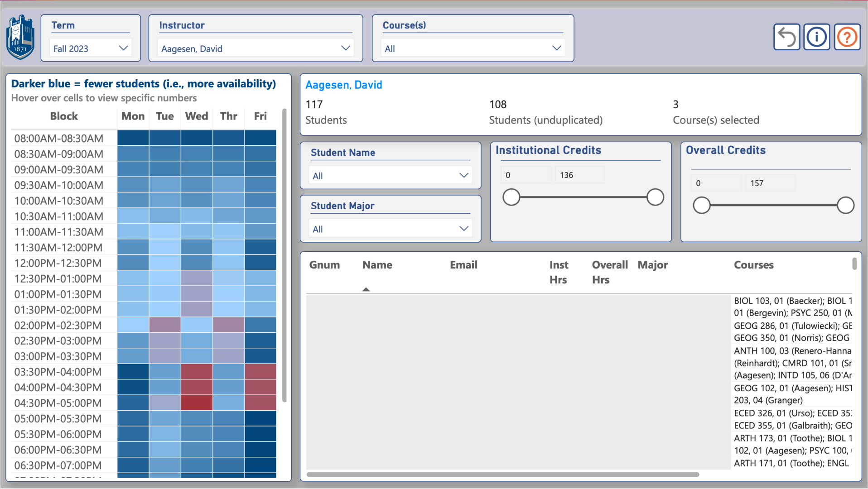Click the undo/reset arrow icon
The width and height of the screenshot is (868, 489).
pyautogui.click(x=786, y=37)
